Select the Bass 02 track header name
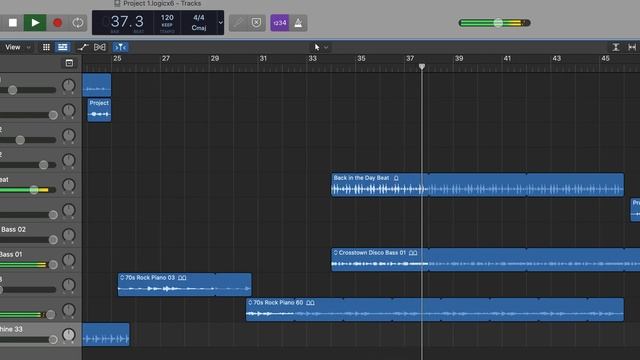Image resolution: width=640 pixels, height=360 pixels. pos(13,229)
